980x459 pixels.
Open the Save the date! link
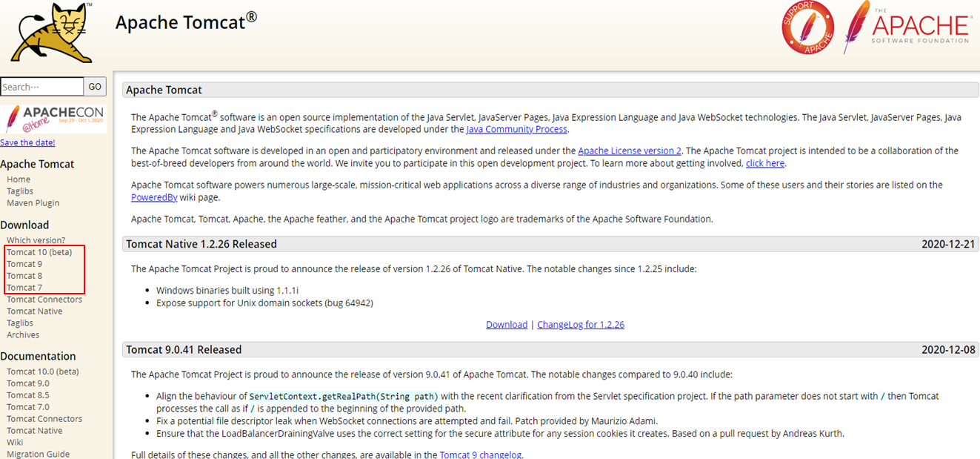pos(27,142)
